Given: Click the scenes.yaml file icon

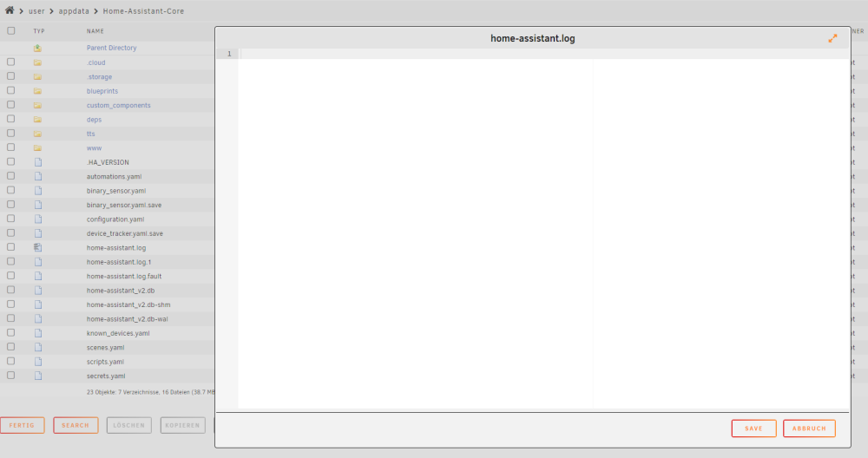Looking at the screenshot, I should point(38,347).
